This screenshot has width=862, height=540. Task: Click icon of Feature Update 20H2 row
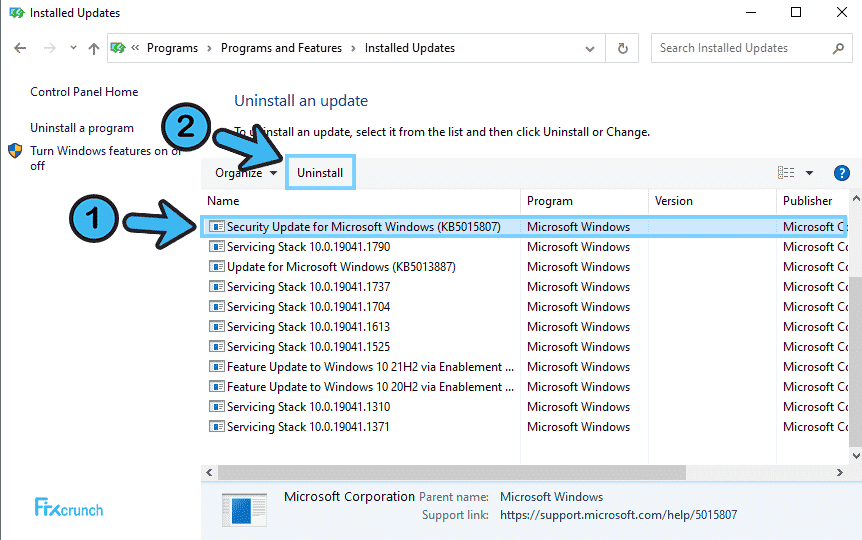(x=217, y=387)
